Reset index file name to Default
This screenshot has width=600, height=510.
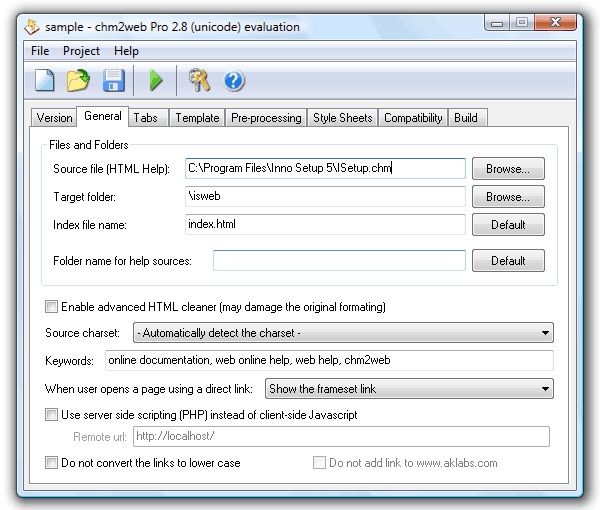click(x=508, y=225)
